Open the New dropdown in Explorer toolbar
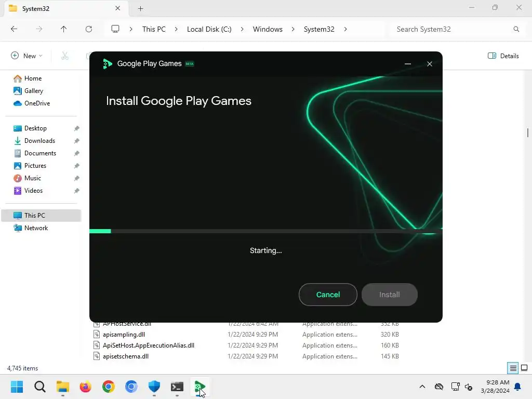The height and width of the screenshot is (399, 532). point(27,56)
